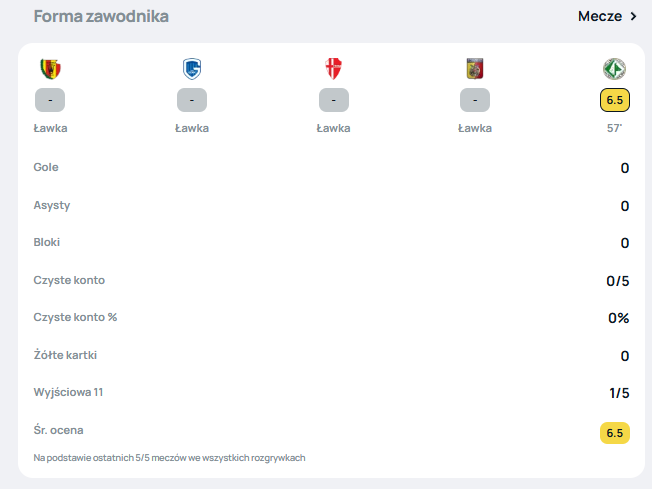Select the Śr. ocena 6.5 average badge
Viewport: 652px width, 489px height.
point(615,433)
